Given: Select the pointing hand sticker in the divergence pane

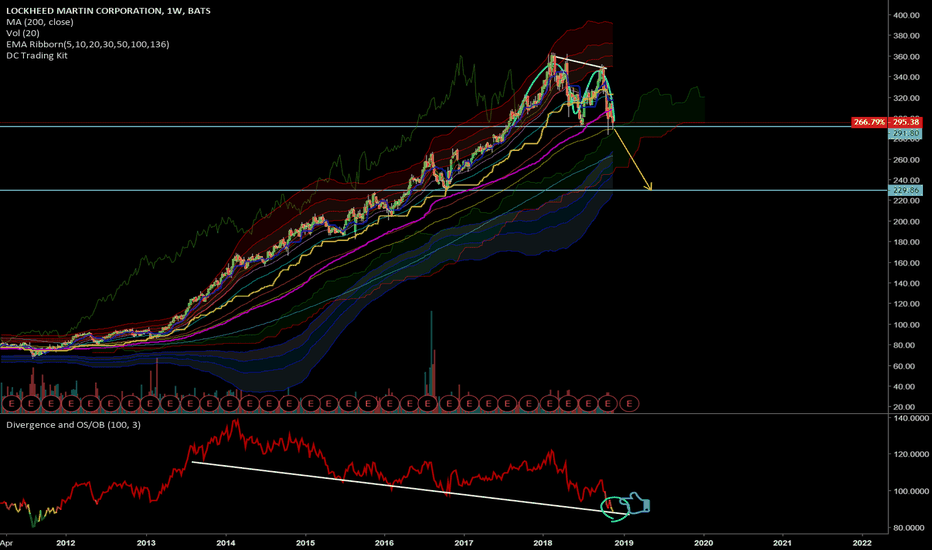Looking at the screenshot, I should click(635, 504).
